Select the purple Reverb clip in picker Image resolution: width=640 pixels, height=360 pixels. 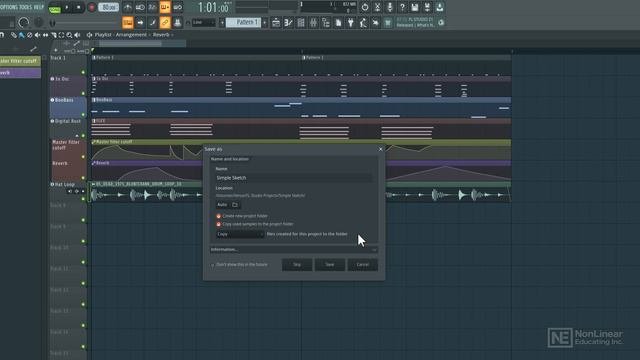[x=20, y=73]
